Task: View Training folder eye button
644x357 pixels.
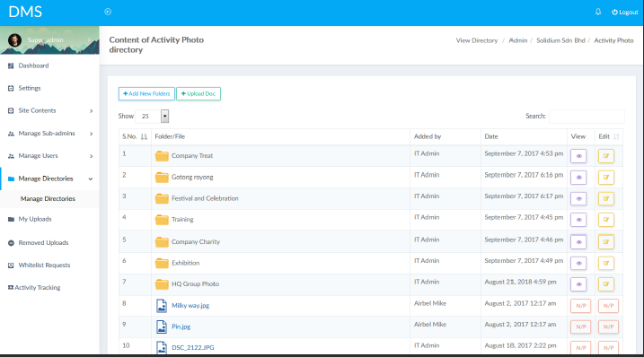Action: 578,220
